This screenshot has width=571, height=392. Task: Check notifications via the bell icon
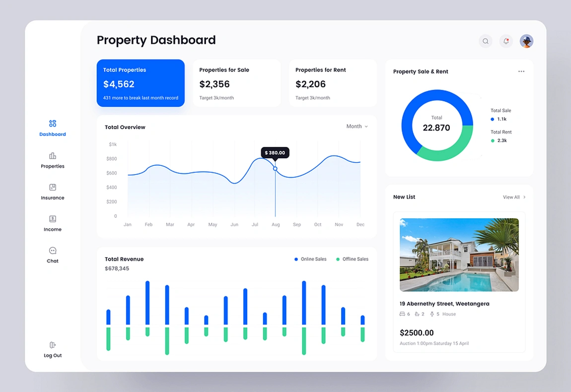(506, 41)
